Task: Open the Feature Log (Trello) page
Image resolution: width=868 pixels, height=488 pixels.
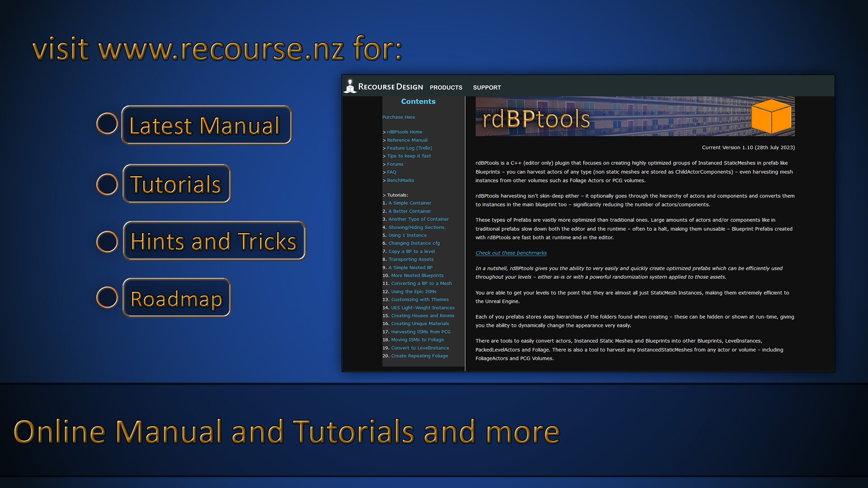Action: coord(410,148)
